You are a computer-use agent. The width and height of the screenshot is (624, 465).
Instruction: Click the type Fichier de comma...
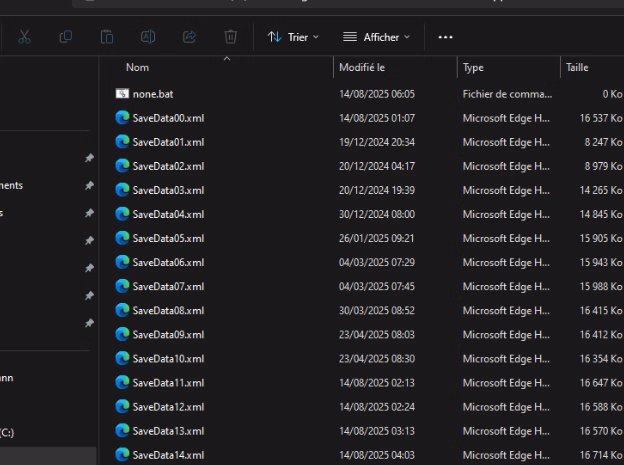[x=507, y=94]
